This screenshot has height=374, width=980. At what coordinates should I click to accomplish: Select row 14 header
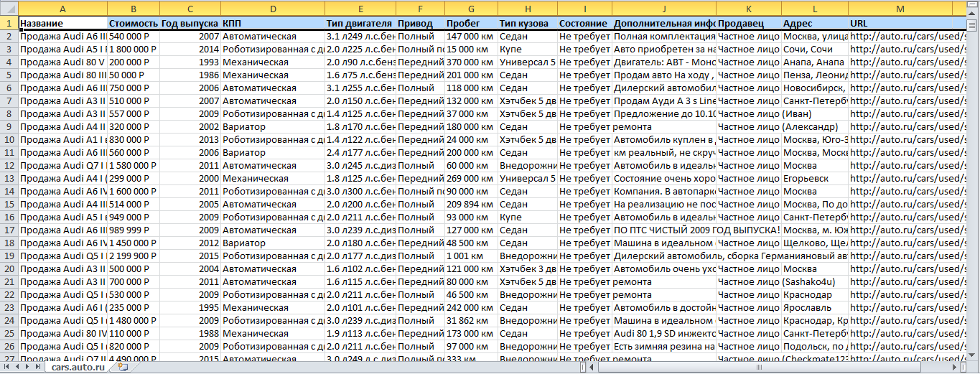(9, 191)
